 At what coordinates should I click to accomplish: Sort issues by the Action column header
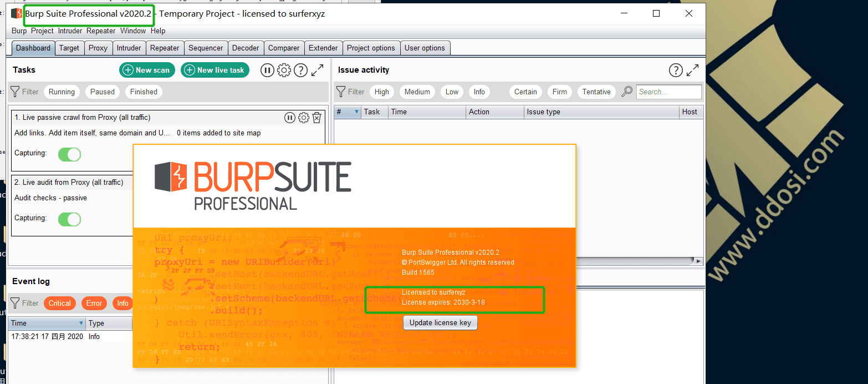pos(495,112)
